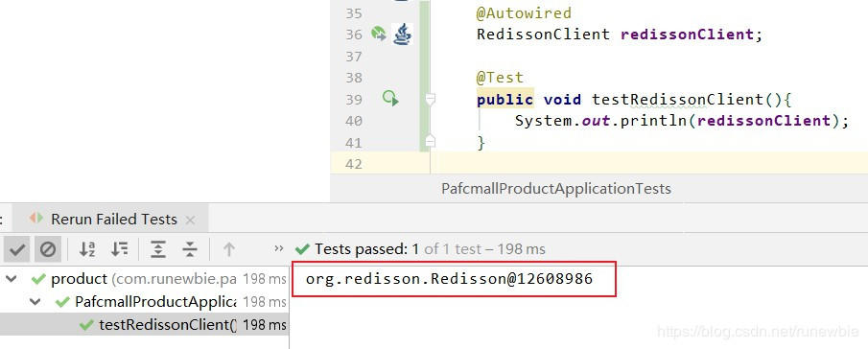This screenshot has height=349, width=868.
Task: Click autowired bean navigation gutter icon
Action: coord(379,34)
